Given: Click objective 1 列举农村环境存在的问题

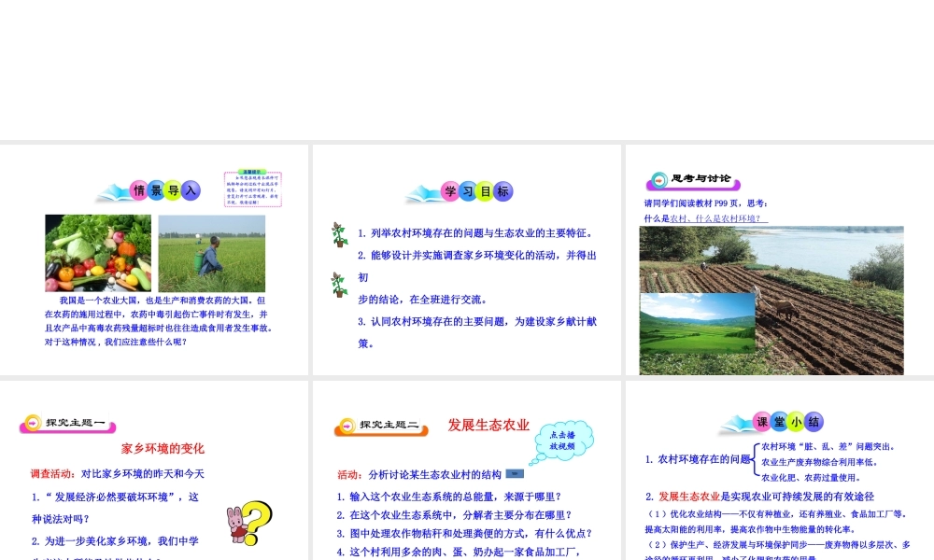Looking at the screenshot, I should click(476, 233).
